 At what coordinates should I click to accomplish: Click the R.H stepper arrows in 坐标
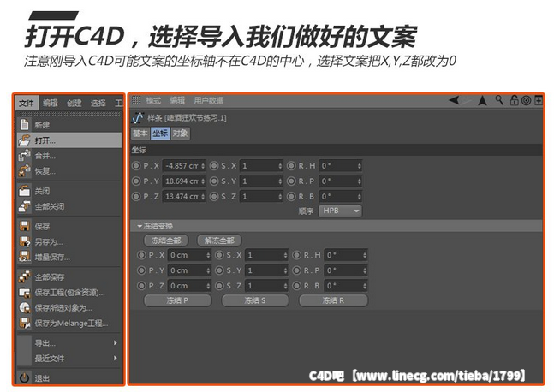tap(359, 166)
